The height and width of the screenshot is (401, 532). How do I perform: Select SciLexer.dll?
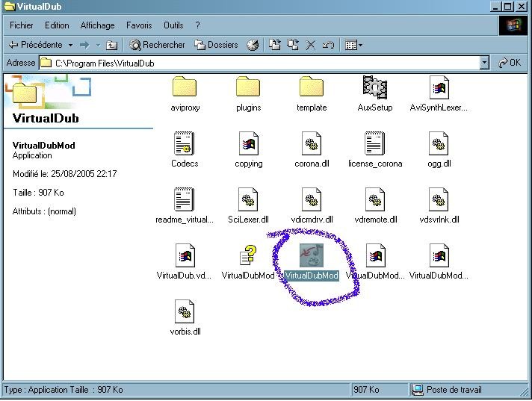pos(248,206)
